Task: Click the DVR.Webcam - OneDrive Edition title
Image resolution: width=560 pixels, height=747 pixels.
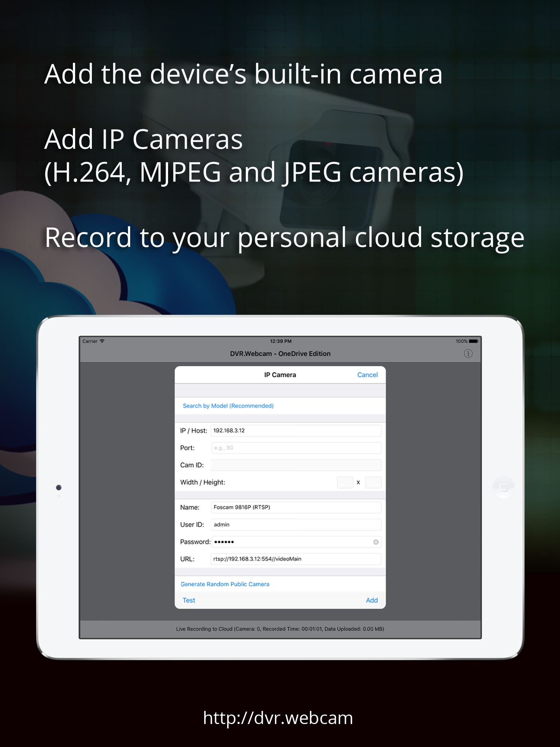Action: click(280, 353)
